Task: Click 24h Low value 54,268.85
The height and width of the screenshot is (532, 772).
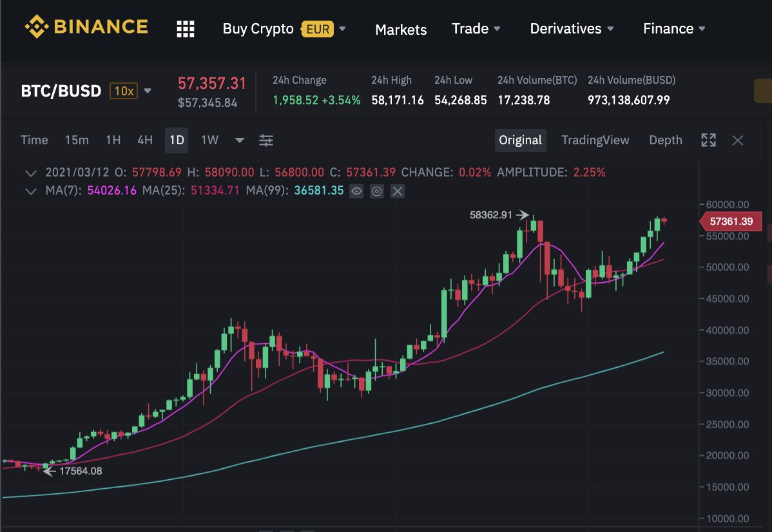Action: pos(460,100)
